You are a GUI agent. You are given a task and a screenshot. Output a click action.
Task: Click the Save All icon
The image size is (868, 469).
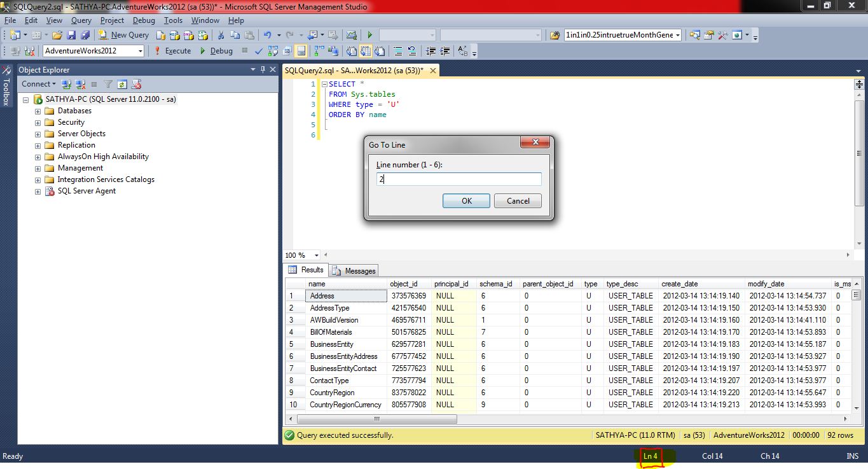coord(85,35)
